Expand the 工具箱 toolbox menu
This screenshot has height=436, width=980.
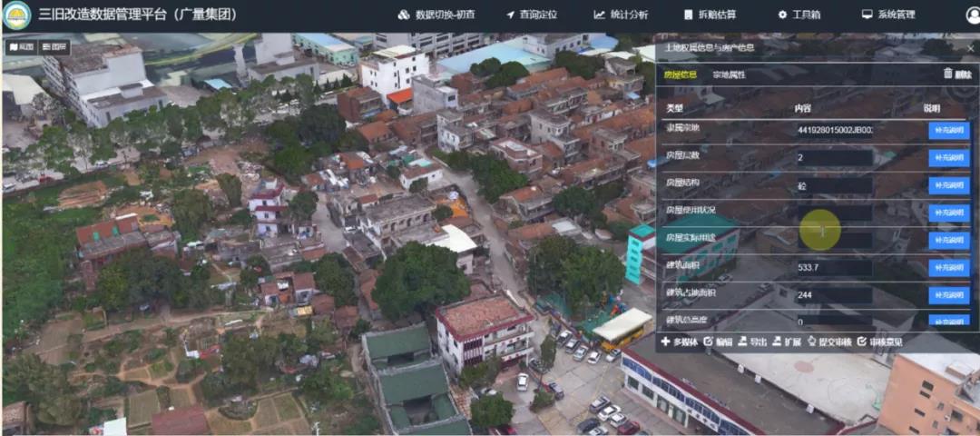coord(799,15)
